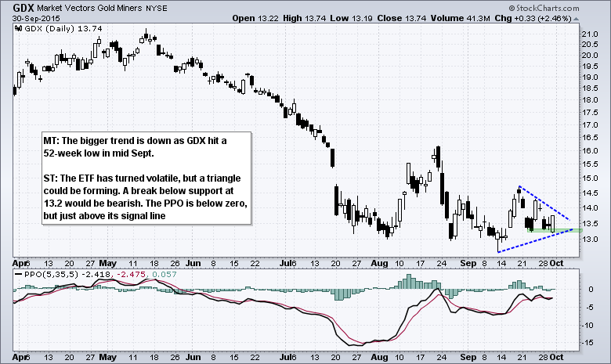
Task: Click the up-arrow triangle after the Chg value
Action: [577, 19]
